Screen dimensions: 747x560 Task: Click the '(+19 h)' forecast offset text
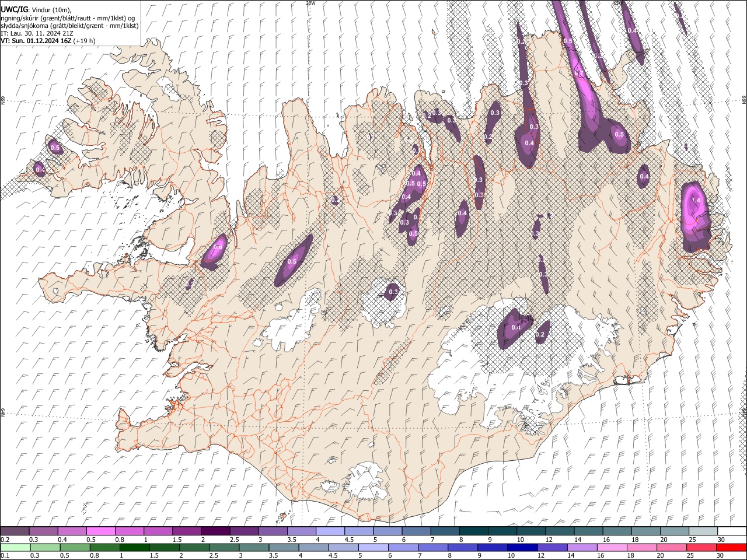(85, 41)
